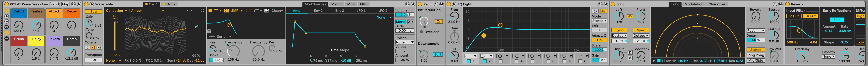The image size is (868, 66).
Task: Click the Echo phase invert Ø button
Action: click(630, 58)
